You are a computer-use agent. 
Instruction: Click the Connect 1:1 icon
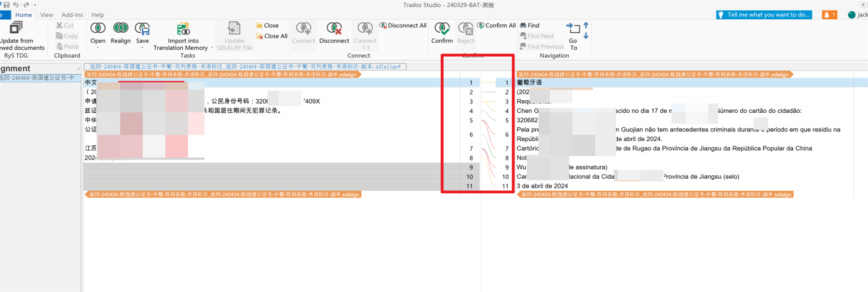point(365,28)
